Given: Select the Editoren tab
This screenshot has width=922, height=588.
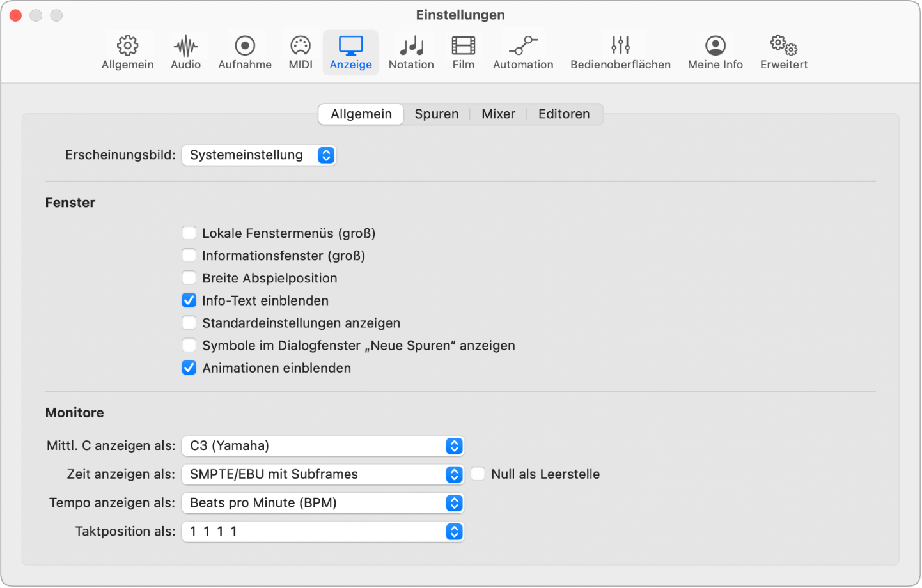Looking at the screenshot, I should tap(564, 114).
